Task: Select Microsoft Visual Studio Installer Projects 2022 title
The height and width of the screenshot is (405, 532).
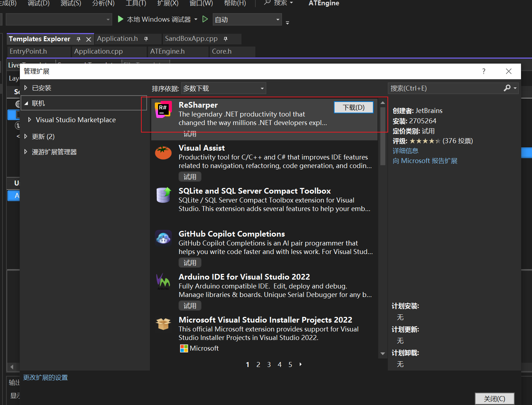Action: click(265, 320)
